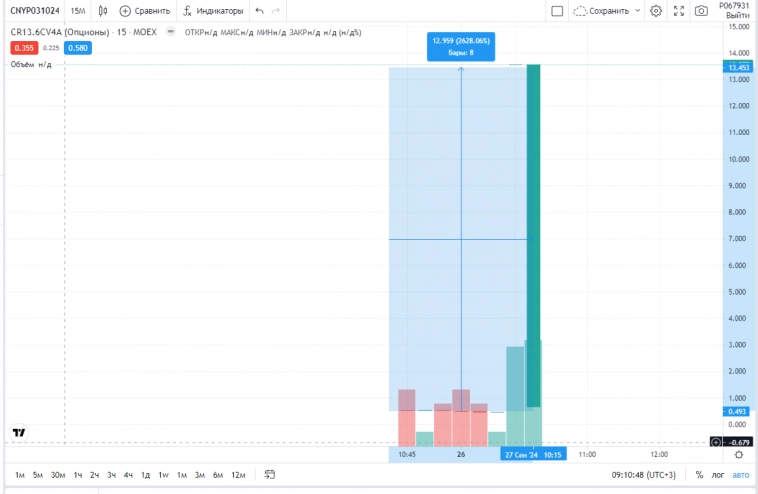Open the 15M interval dropdown
758x494 pixels.
pos(77,11)
